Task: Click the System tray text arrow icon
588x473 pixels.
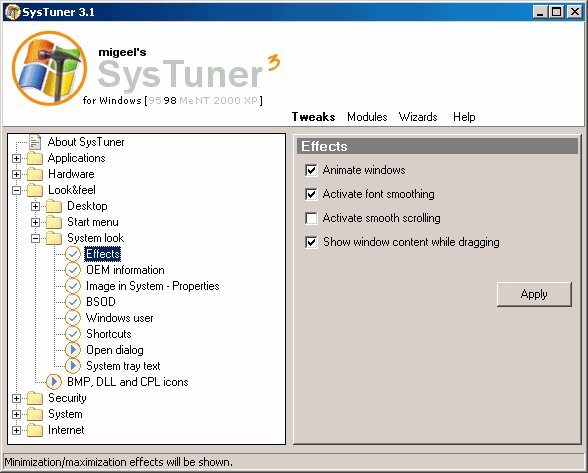Action: click(x=73, y=366)
